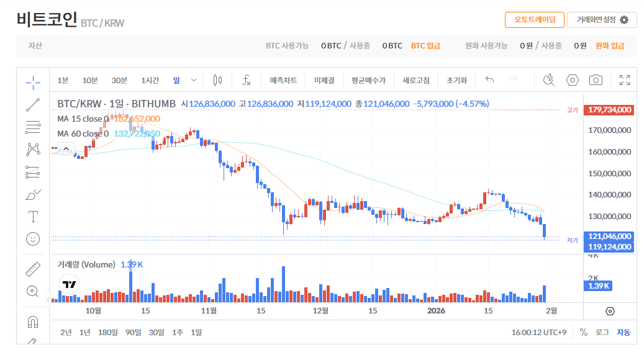Collapse the indicator legend with chevron

65,149
